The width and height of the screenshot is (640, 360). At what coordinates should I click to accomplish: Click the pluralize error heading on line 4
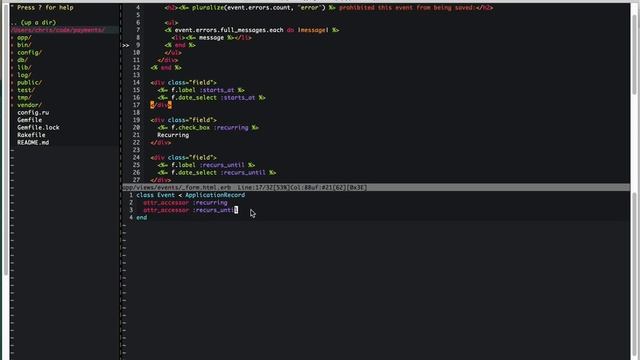tap(329, 7)
